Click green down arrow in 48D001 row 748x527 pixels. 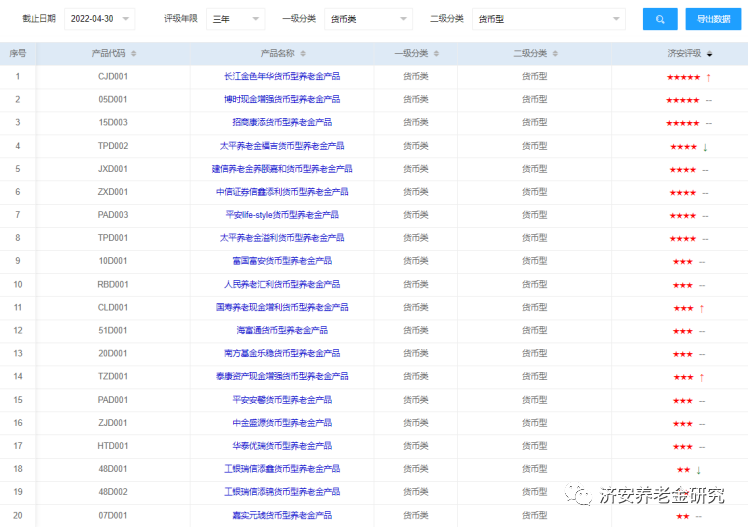tap(698, 470)
